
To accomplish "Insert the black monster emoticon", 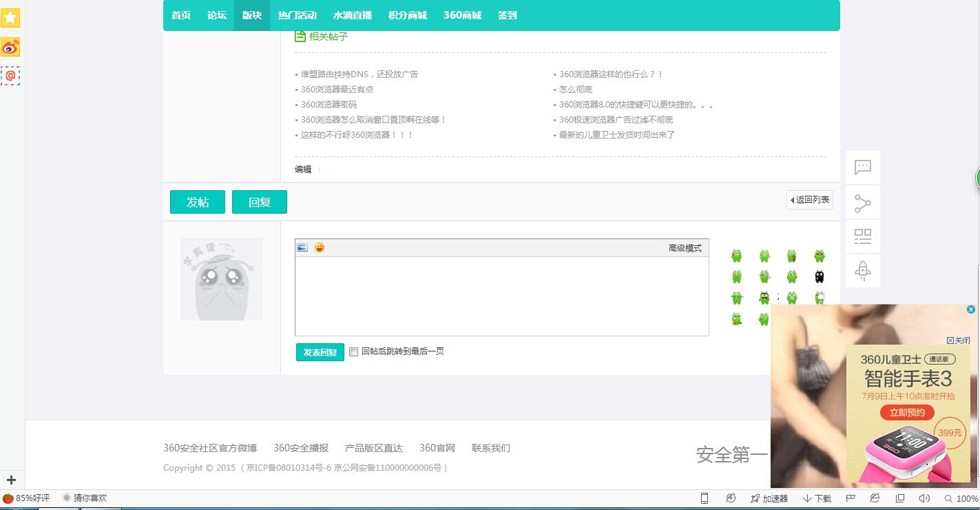I will coord(820,276).
